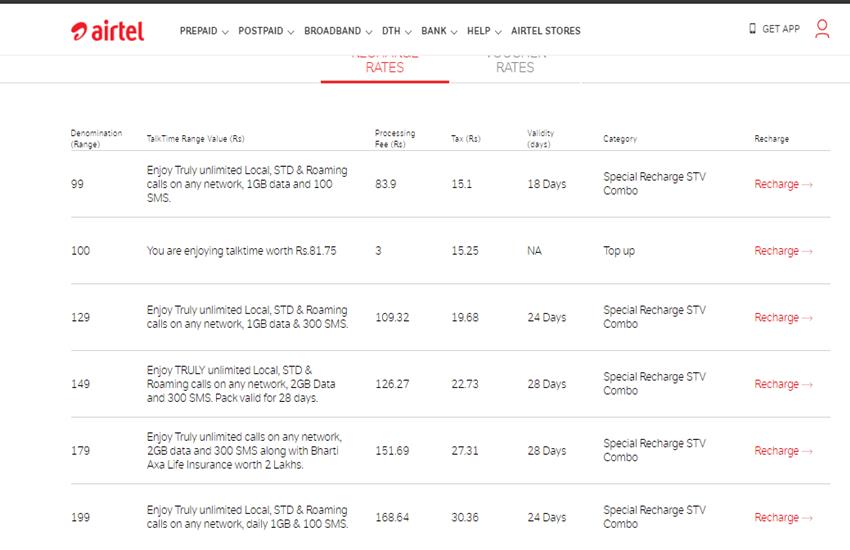850x550 pixels.
Task: Select Recharge for the 129 pack
Action: [783, 318]
